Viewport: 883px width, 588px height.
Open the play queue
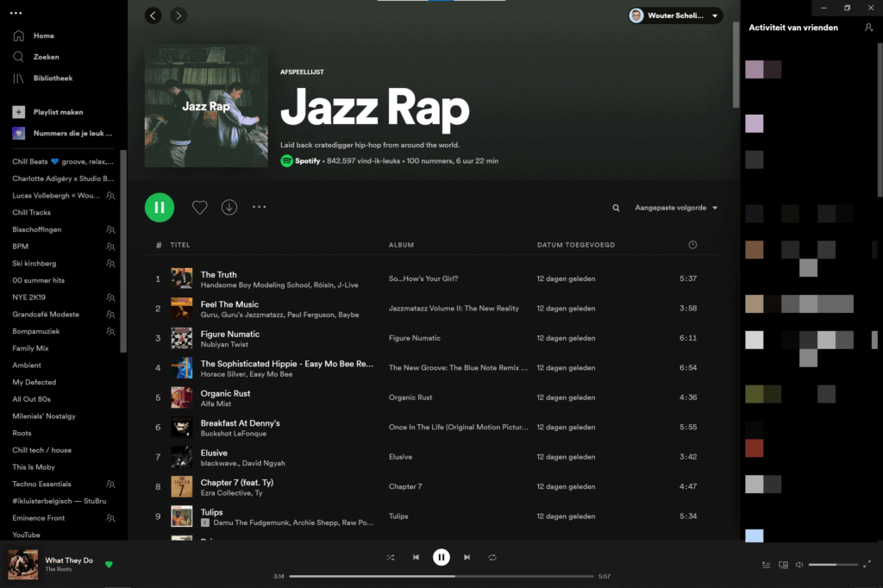pos(766,565)
